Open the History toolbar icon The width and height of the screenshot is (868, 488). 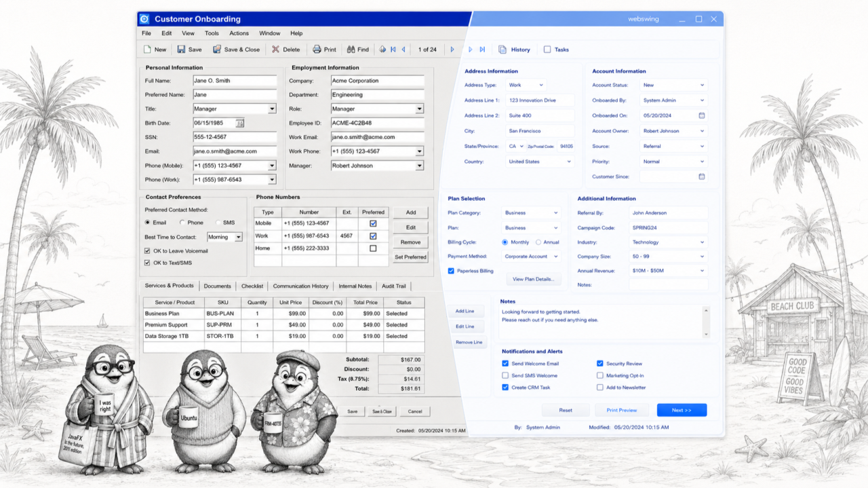pyautogui.click(x=502, y=50)
